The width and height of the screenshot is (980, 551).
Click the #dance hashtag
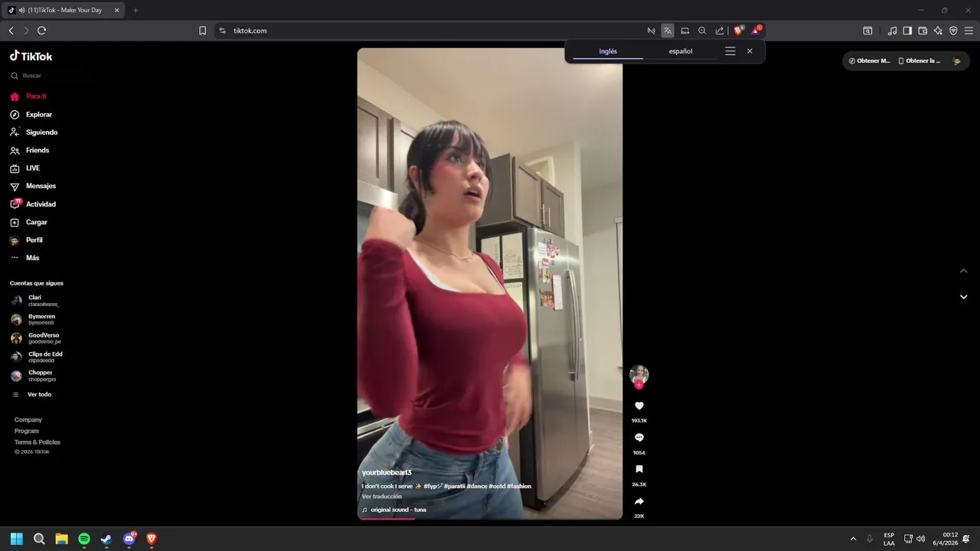tap(477, 486)
